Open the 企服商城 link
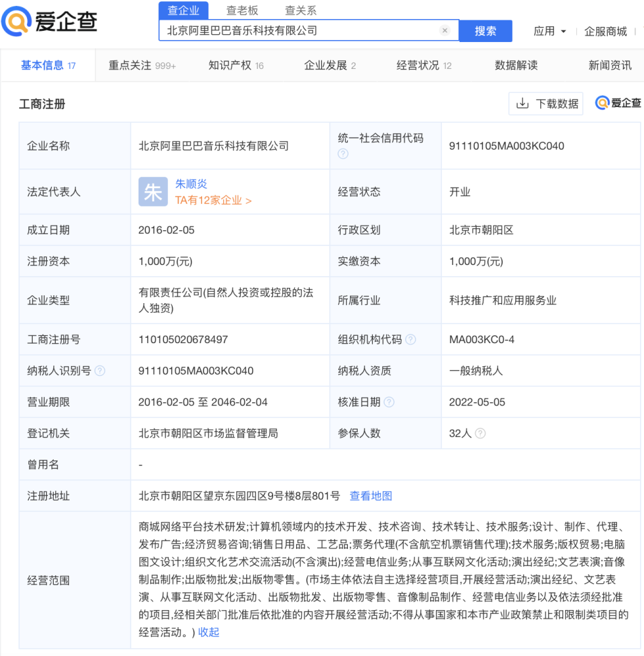 click(605, 31)
